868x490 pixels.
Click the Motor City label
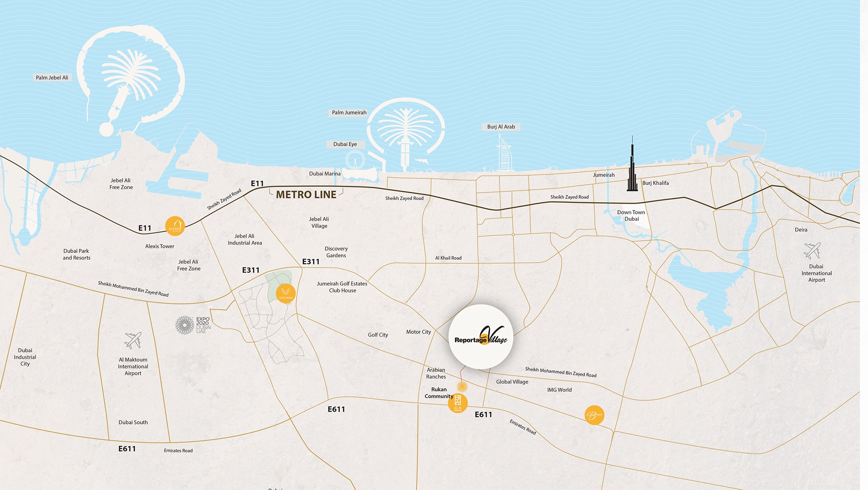(419, 332)
